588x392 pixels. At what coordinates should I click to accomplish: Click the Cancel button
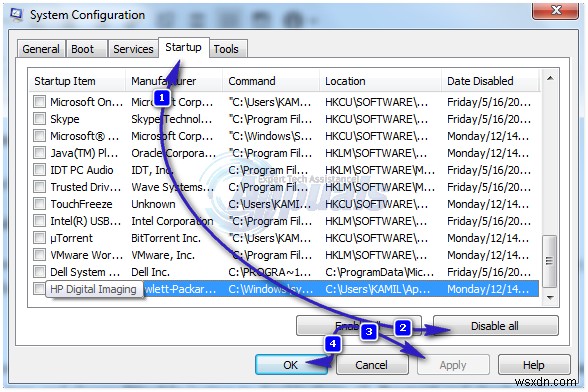click(372, 365)
